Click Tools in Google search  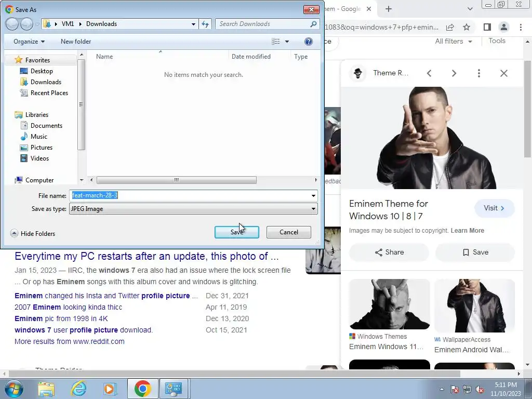pos(497,41)
